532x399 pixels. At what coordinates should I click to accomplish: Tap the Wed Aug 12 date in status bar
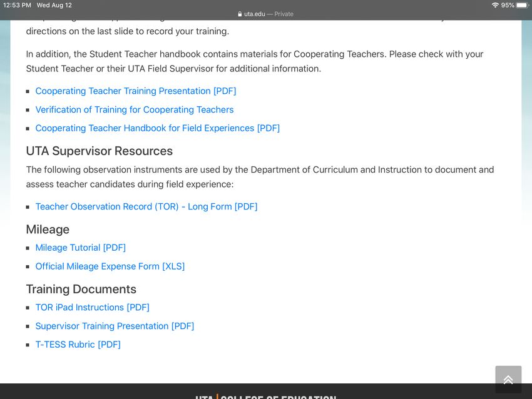coord(54,5)
